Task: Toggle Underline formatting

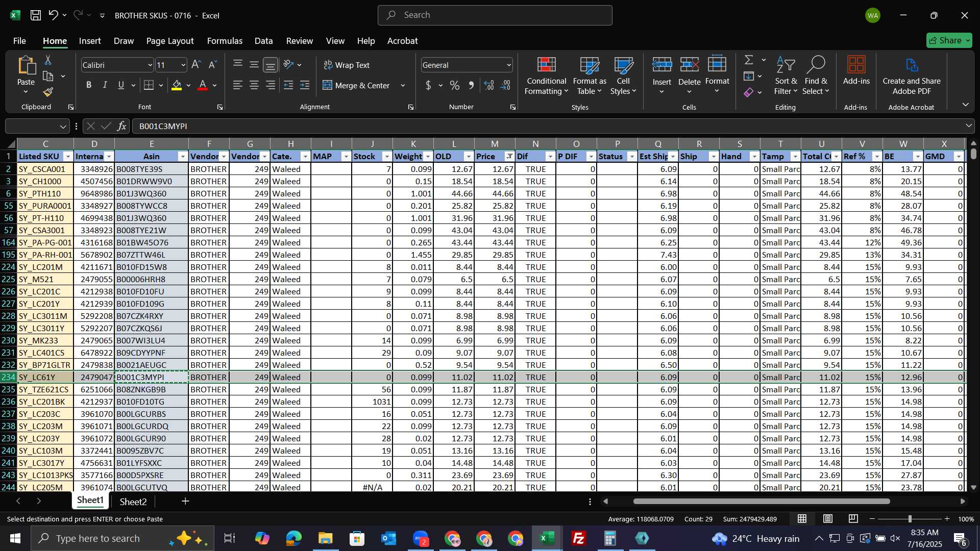Action: tap(121, 85)
